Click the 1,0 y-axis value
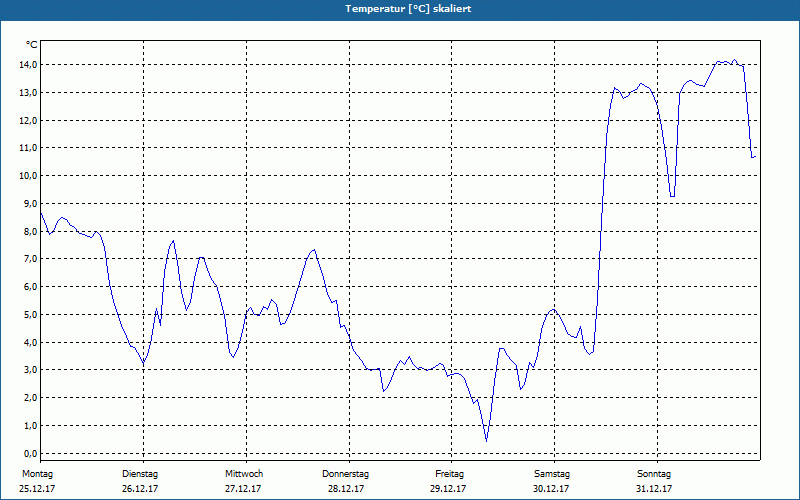This screenshot has height=500, width=800. (31, 426)
